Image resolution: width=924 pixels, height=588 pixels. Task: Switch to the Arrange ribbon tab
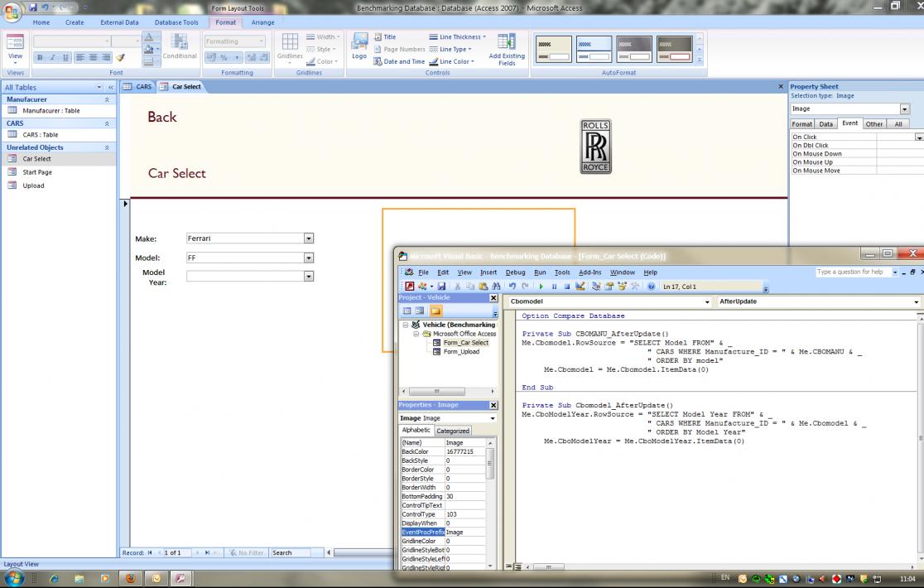point(262,22)
